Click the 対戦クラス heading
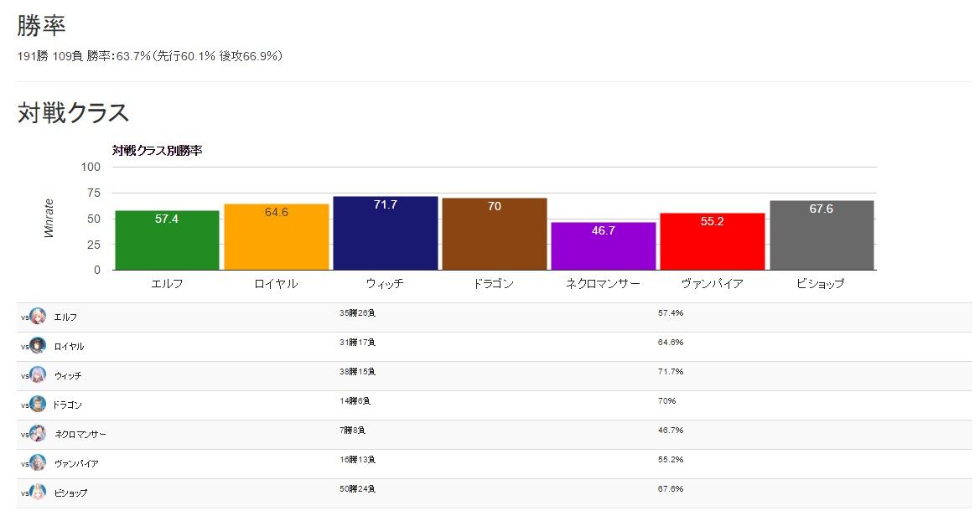Screen dimensions: 980x521 73,113
